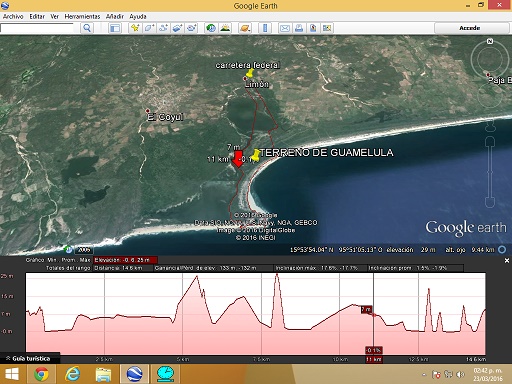
Task: Close the elevation profile panel
Action: (507, 261)
